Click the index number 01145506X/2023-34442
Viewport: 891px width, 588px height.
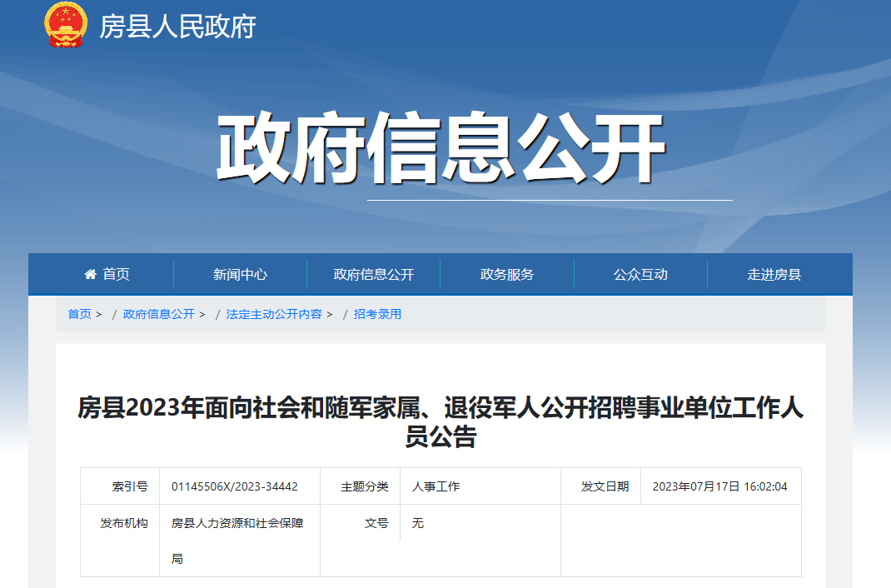tap(234, 486)
